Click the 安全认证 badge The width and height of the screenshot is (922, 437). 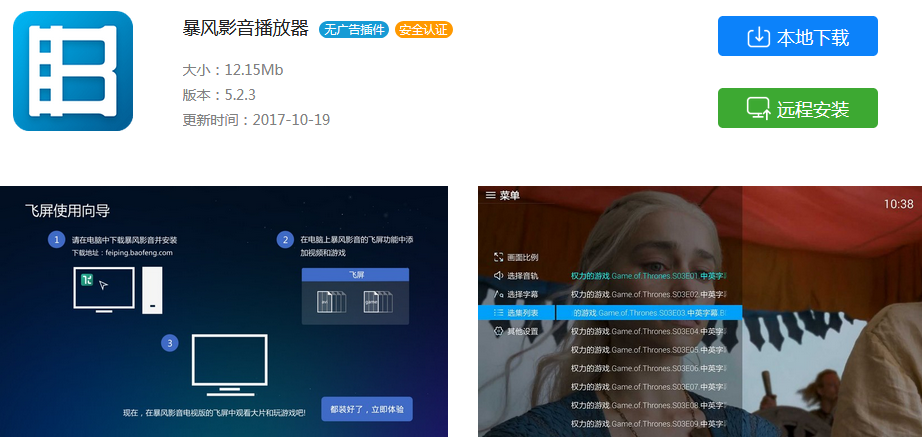(424, 30)
